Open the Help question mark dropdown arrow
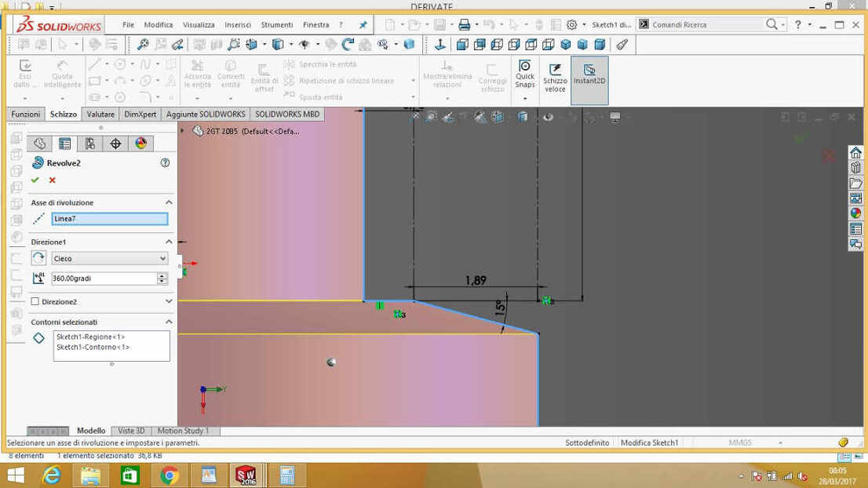 [810, 25]
